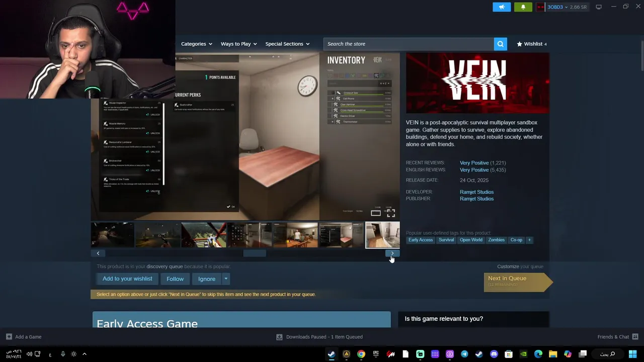The height and width of the screenshot is (362, 644).
Task: Open Epic Games Launcher from taskbar
Action: 376,354
